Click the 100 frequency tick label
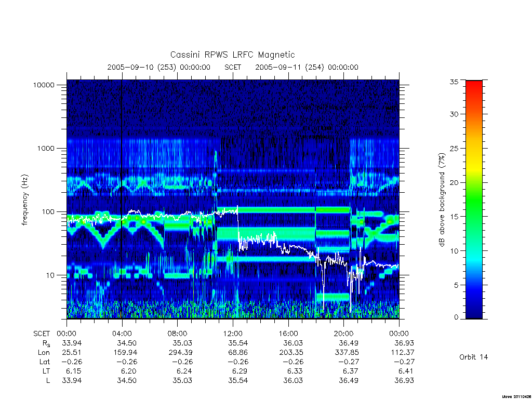The image size is (532, 399). tap(48, 212)
